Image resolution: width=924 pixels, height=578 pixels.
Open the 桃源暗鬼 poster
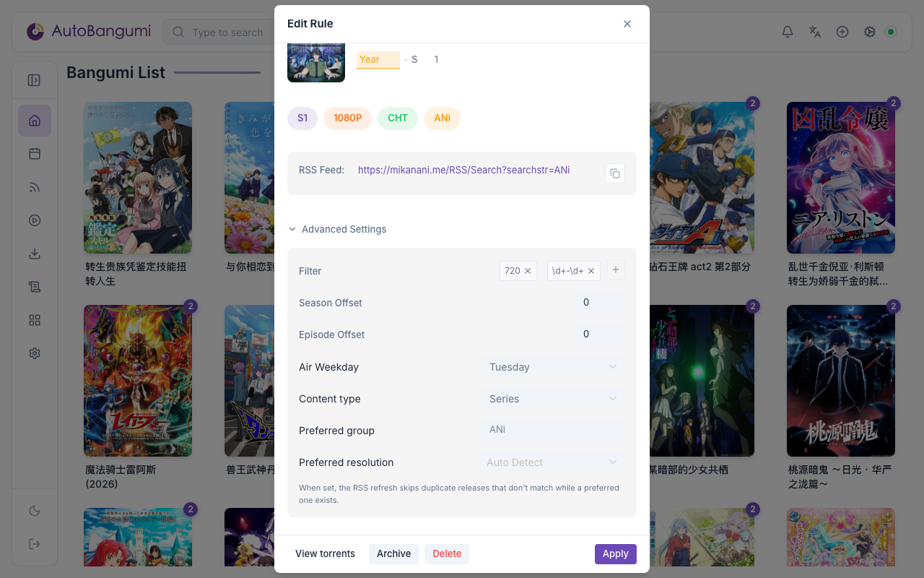(841, 381)
